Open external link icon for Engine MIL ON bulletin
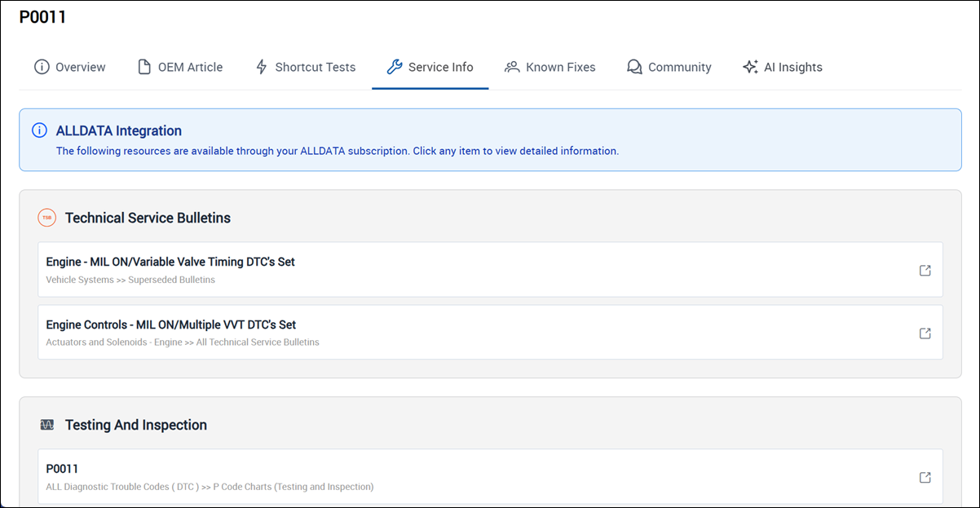Screen dimensions: 980x508 (x=925, y=270)
